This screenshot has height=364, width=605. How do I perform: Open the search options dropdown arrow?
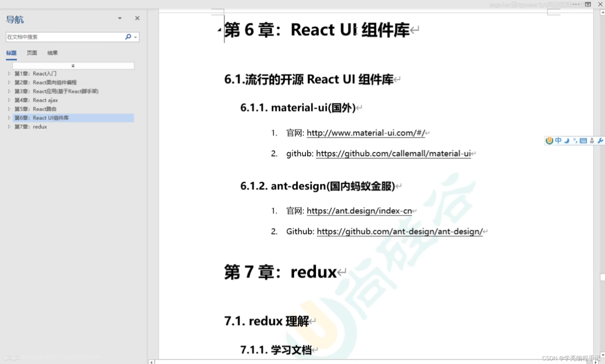136,37
